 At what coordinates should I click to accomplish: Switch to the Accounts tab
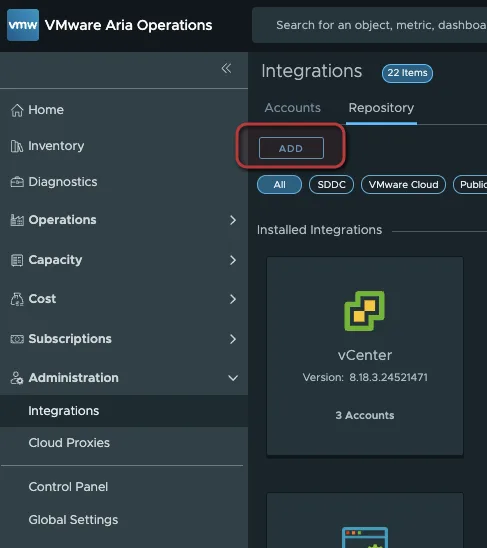pos(292,108)
